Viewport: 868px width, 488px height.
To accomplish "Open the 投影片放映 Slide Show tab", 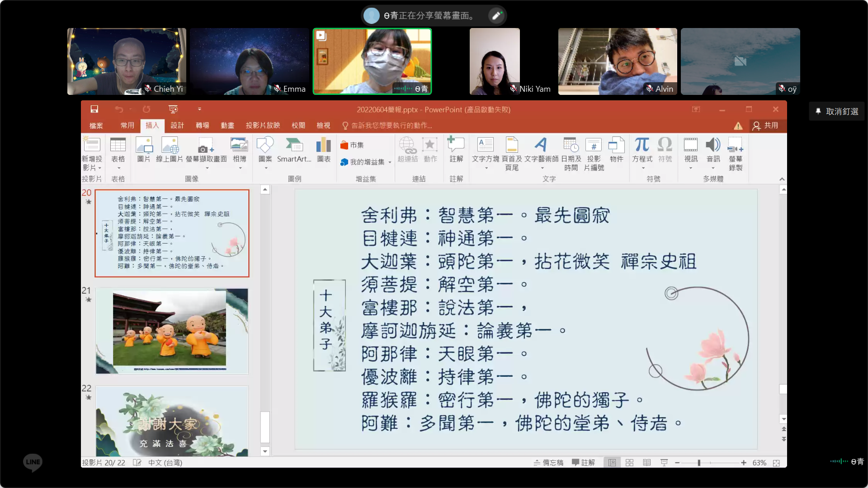I will 263,126.
